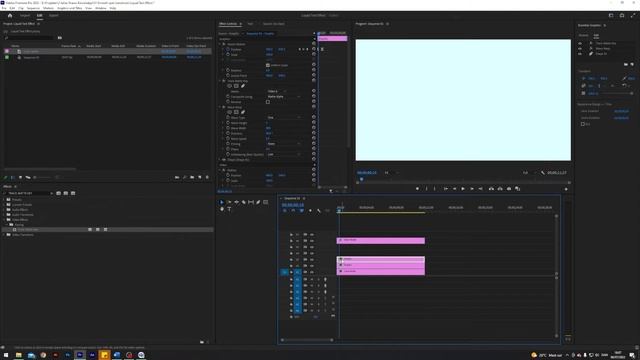Select the Rectangle tool in the tools panel

266,202
